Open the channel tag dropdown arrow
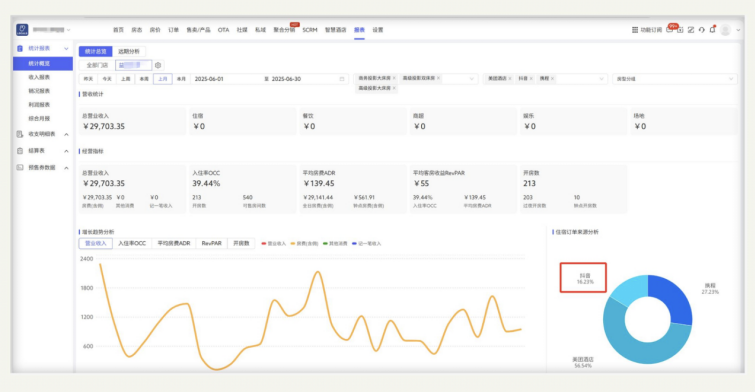This screenshot has height=392, width=755. click(601, 79)
